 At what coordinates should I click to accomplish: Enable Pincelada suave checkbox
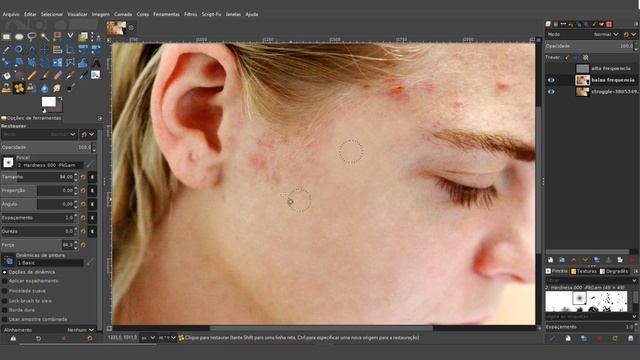tap(4, 291)
